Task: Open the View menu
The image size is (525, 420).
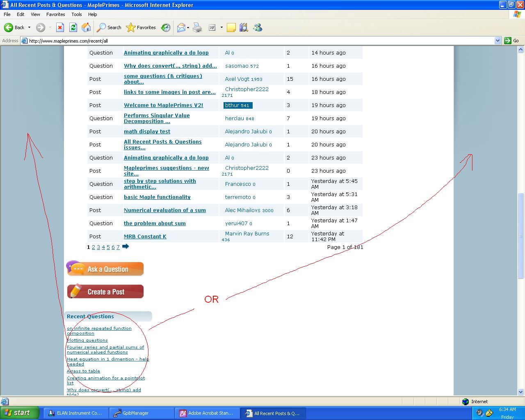Action: click(35, 14)
